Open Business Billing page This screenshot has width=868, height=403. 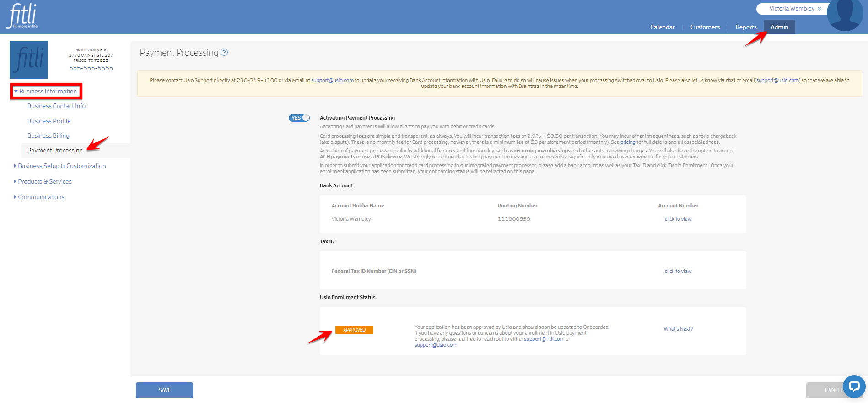click(x=48, y=136)
